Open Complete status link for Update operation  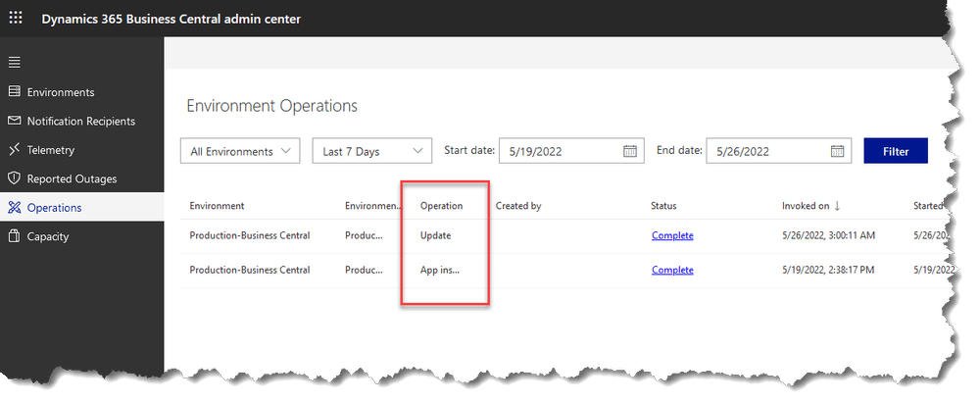(x=672, y=236)
